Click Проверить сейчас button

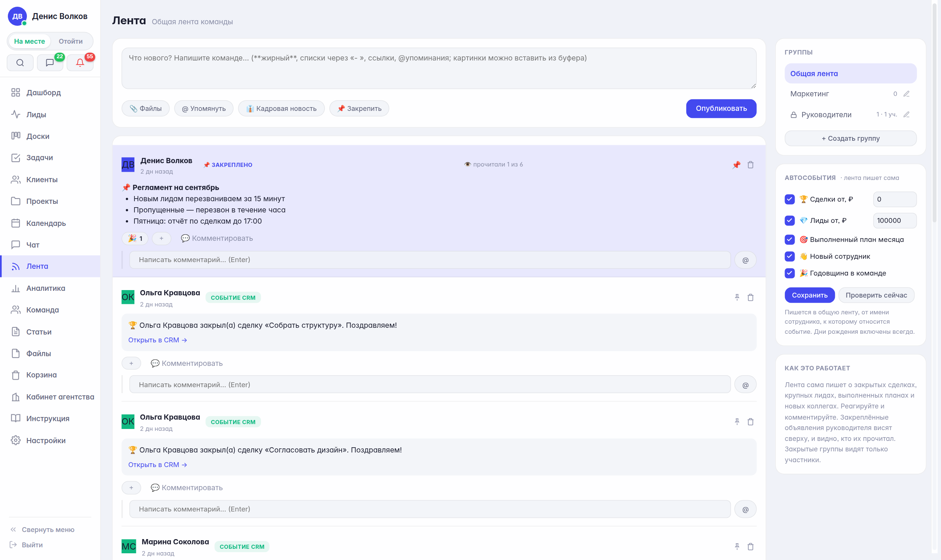[876, 295]
